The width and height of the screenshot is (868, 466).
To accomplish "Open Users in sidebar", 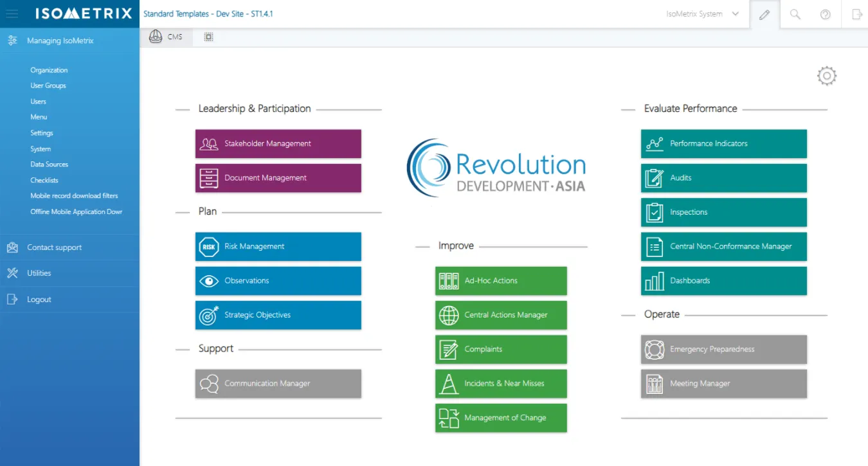I will [39, 102].
